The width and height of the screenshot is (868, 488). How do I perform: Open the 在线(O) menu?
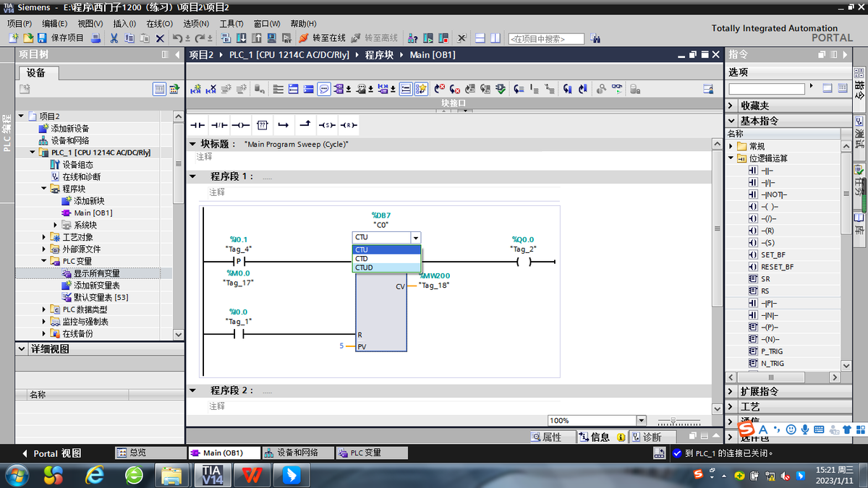(159, 24)
